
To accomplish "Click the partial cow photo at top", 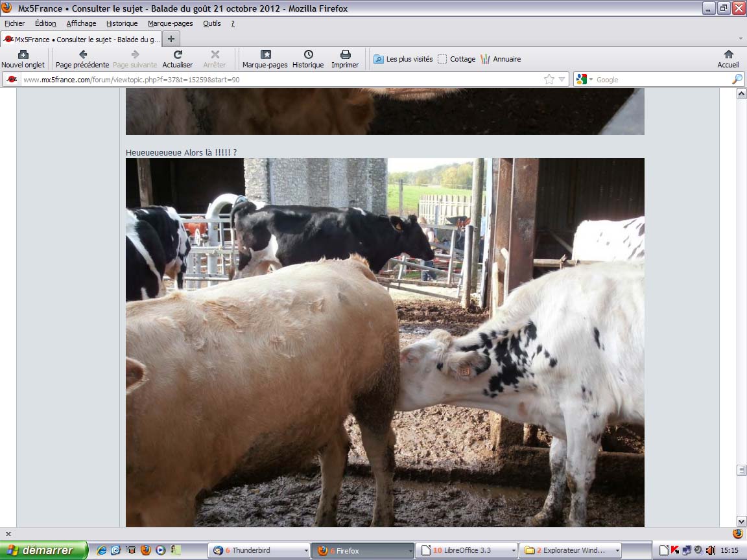I will point(385,111).
